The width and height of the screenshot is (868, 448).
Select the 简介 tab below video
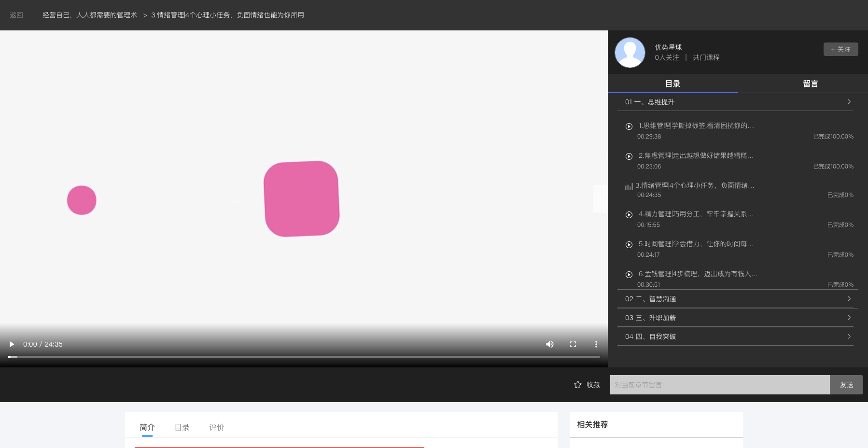[147, 427]
